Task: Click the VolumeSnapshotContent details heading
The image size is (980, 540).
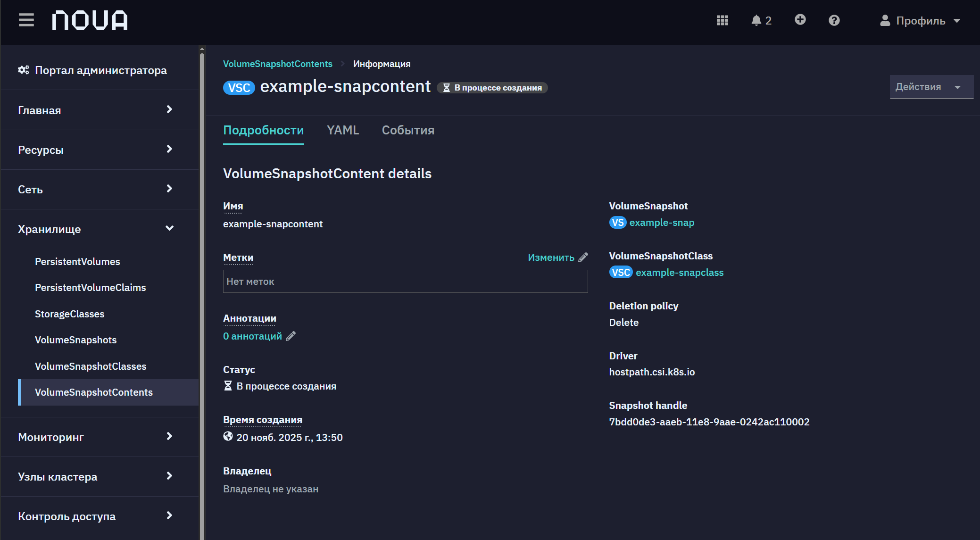Action: pyautogui.click(x=327, y=174)
